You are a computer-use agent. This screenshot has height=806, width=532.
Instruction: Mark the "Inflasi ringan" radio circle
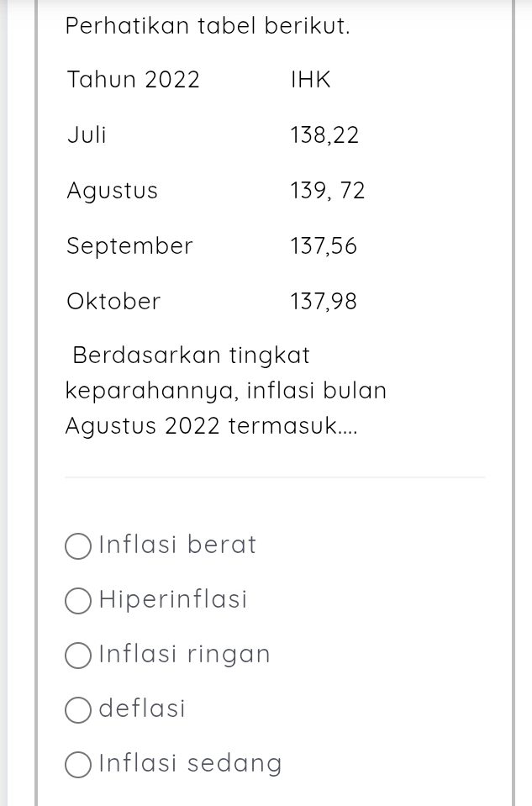(78, 656)
